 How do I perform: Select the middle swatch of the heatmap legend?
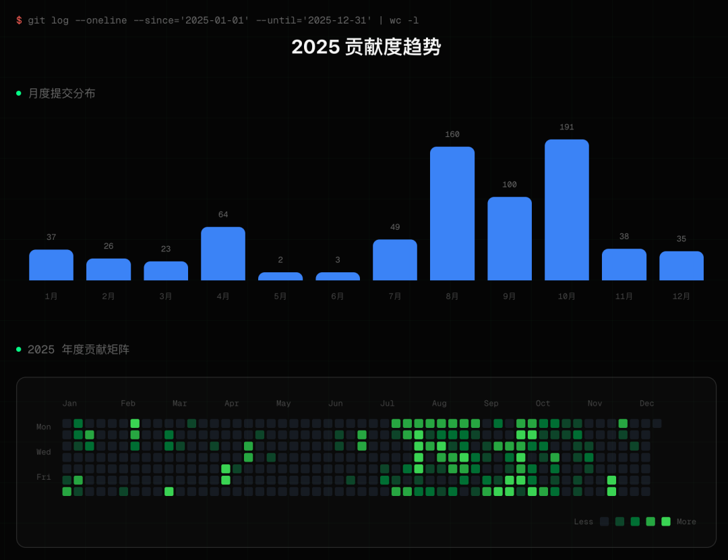tap(635, 522)
